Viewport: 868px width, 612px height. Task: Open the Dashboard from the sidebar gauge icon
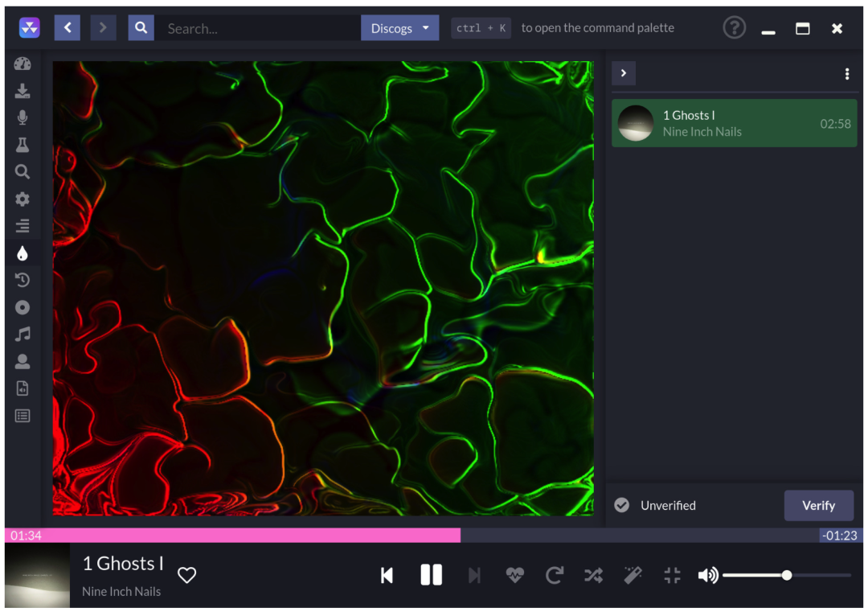click(23, 64)
